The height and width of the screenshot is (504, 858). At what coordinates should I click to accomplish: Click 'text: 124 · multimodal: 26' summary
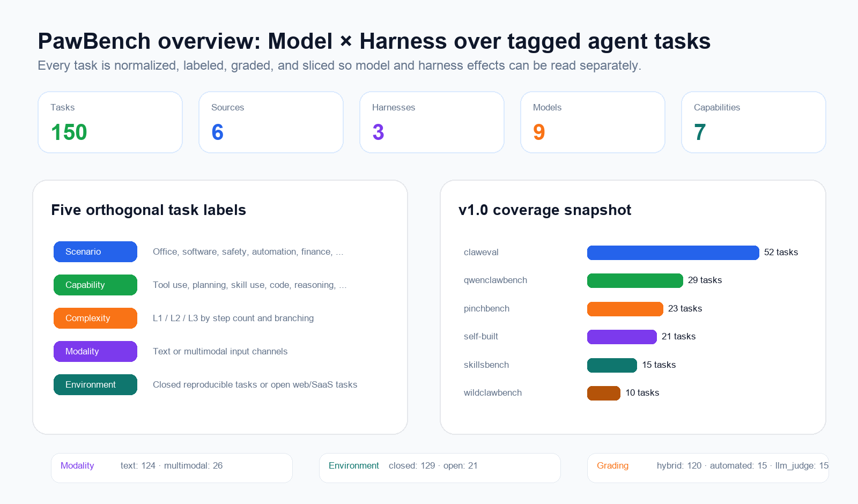point(172,465)
